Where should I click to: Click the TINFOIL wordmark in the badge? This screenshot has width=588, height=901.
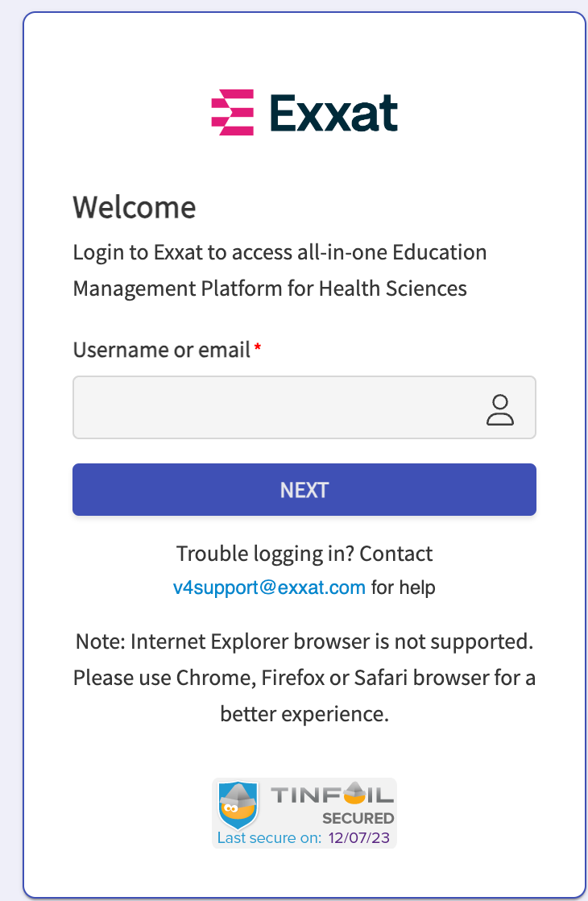point(332,795)
